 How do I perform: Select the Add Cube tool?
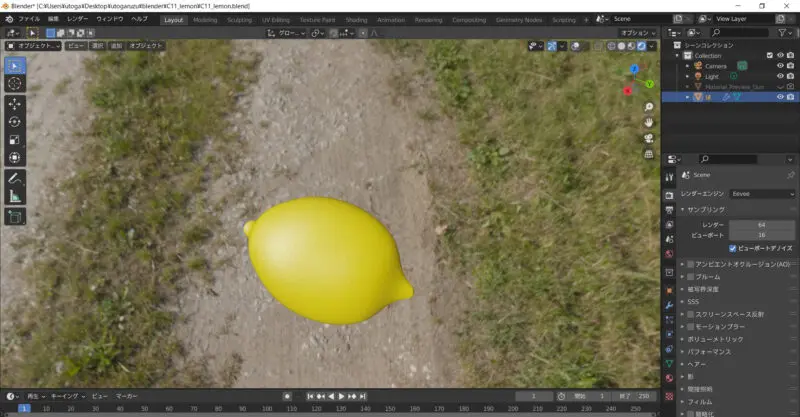[15, 217]
